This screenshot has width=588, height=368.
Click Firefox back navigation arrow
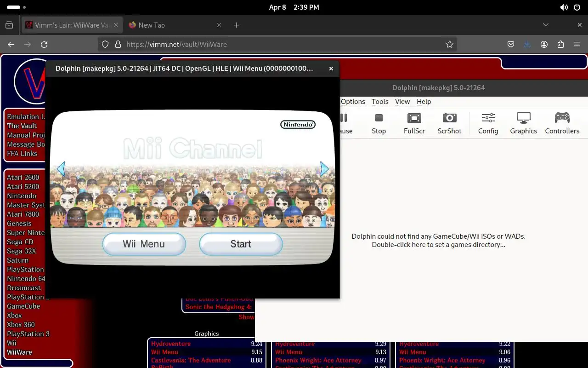[11, 45]
